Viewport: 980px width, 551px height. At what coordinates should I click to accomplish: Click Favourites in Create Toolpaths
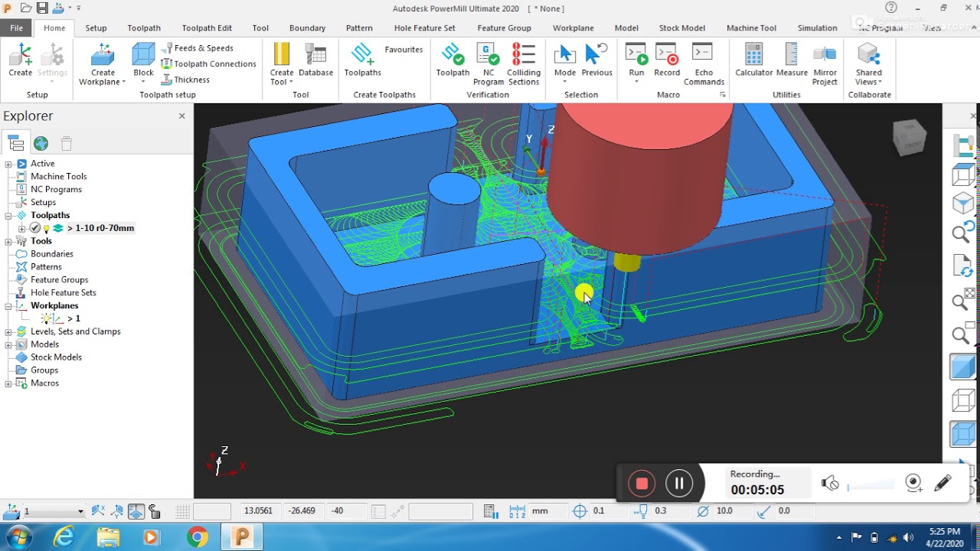click(403, 50)
